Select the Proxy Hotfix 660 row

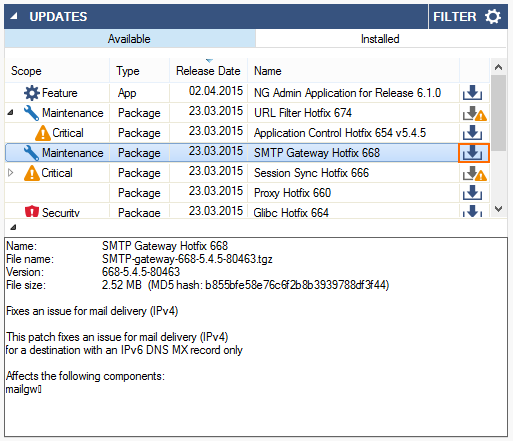[247, 193]
